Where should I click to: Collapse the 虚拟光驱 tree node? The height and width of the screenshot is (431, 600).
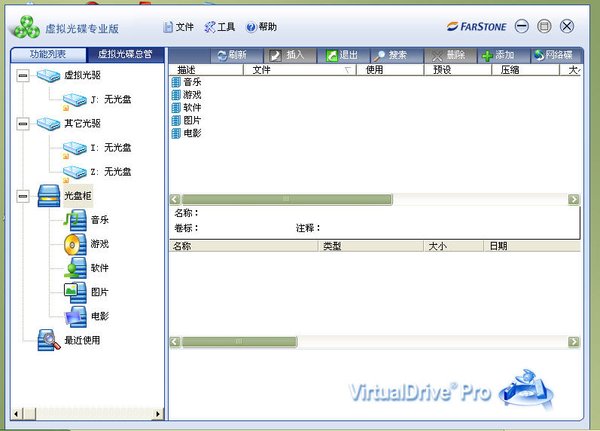pyautogui.click(x=23, y=76)
